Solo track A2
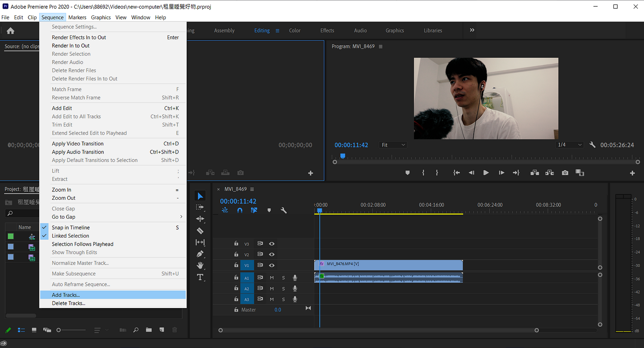The width and height of the screenshot is (644, 348). 283,288
